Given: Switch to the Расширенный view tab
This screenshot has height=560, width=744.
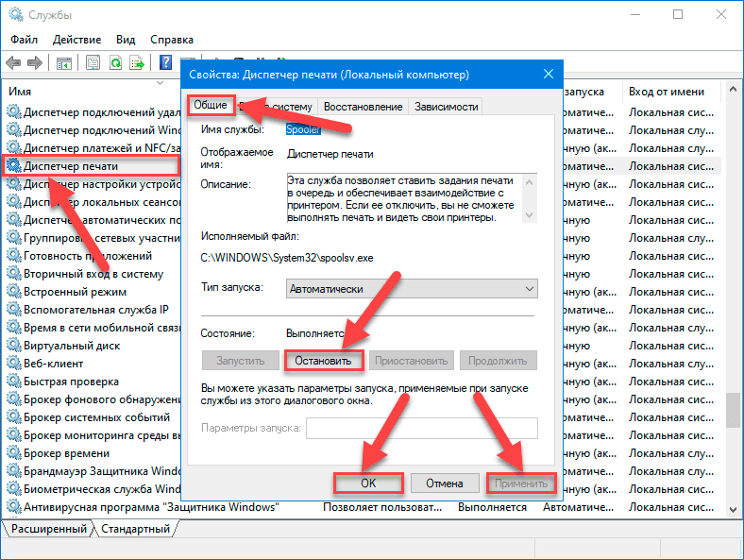Looking at the screenshot, I should pyautogui.click(x=49, y=528).
